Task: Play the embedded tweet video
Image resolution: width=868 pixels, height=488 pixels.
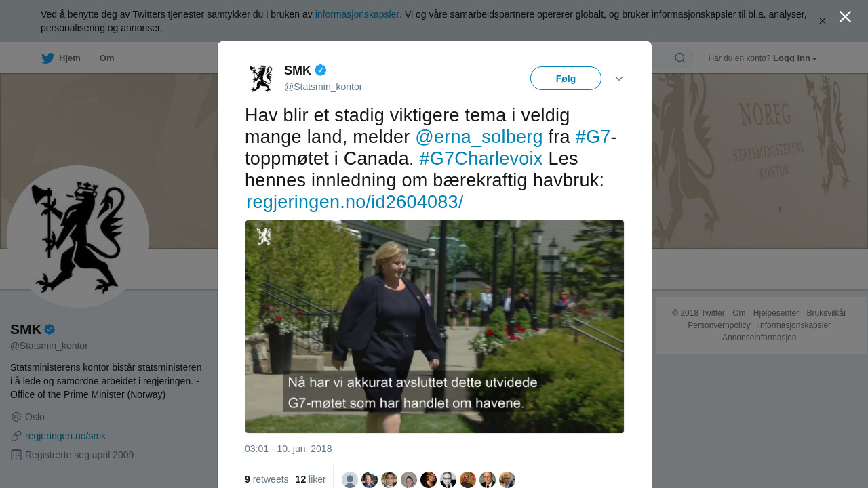Action: (435, 327)
